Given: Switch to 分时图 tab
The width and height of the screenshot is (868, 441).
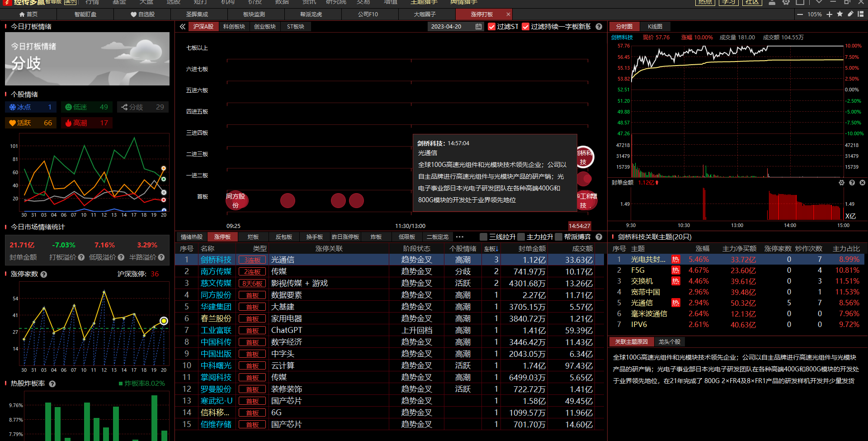Looking at the screenshot, I should 624,27.
